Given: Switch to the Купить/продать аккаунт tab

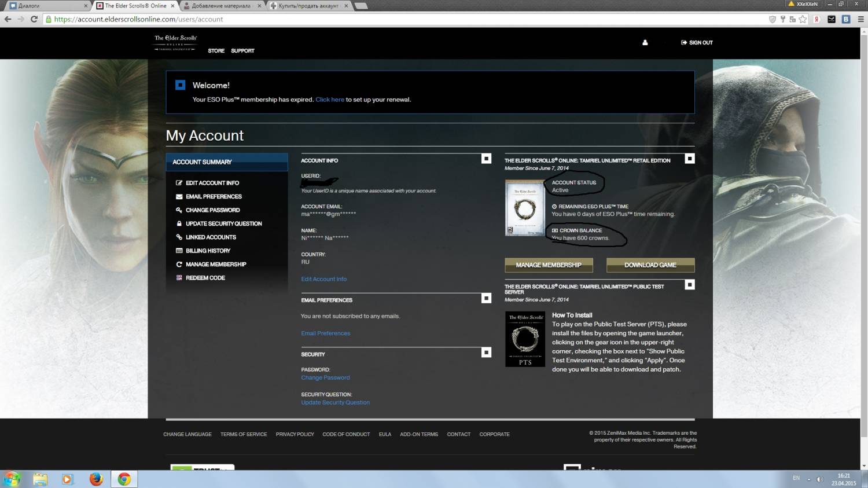Looking at the screenshot, I should click(308, 6).
